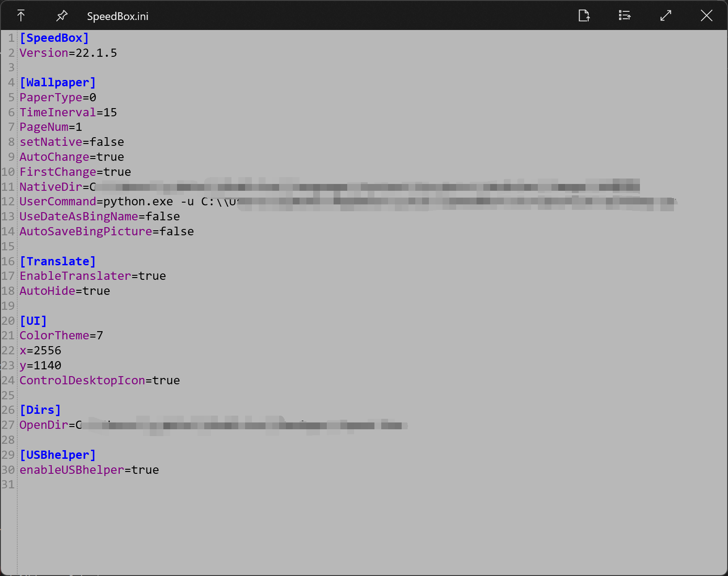
Task: Click line number 31 in the gutter
Action: tap(8, 485)
